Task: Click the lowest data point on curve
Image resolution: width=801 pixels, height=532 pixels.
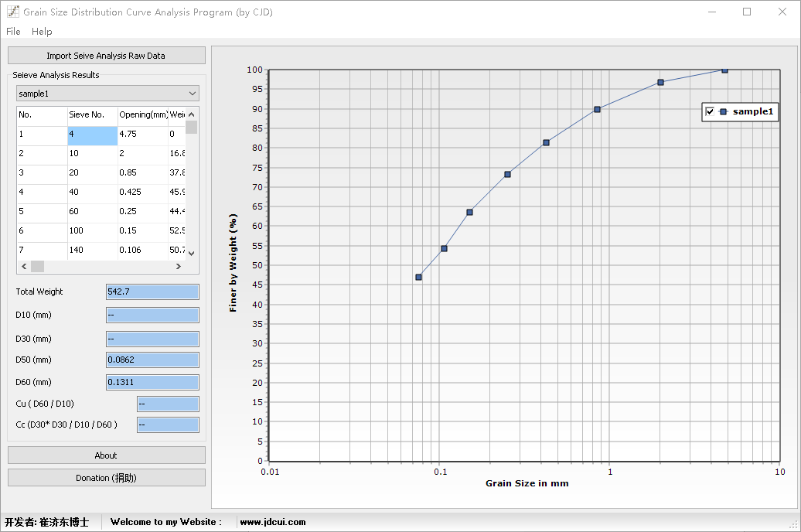Action: [418, 277]
